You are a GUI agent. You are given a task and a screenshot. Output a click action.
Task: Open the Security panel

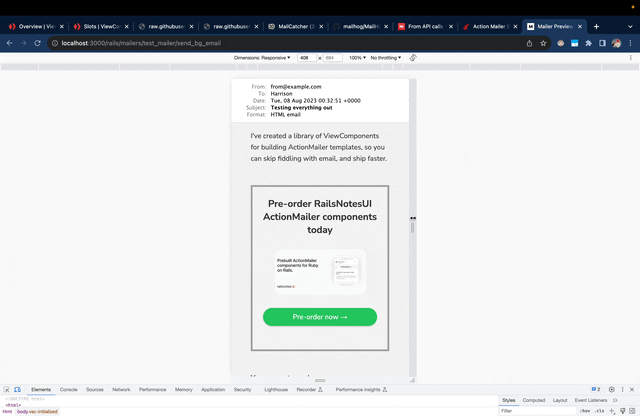[242, 389]
